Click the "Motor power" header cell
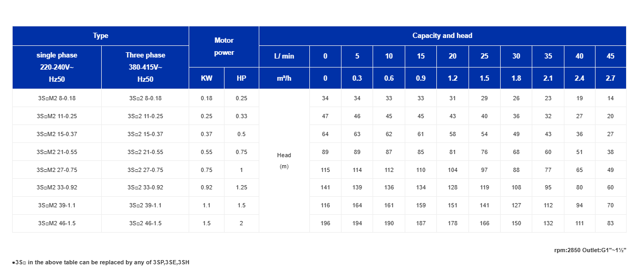The width and height of the screenshot is (644, 278). 224,46
